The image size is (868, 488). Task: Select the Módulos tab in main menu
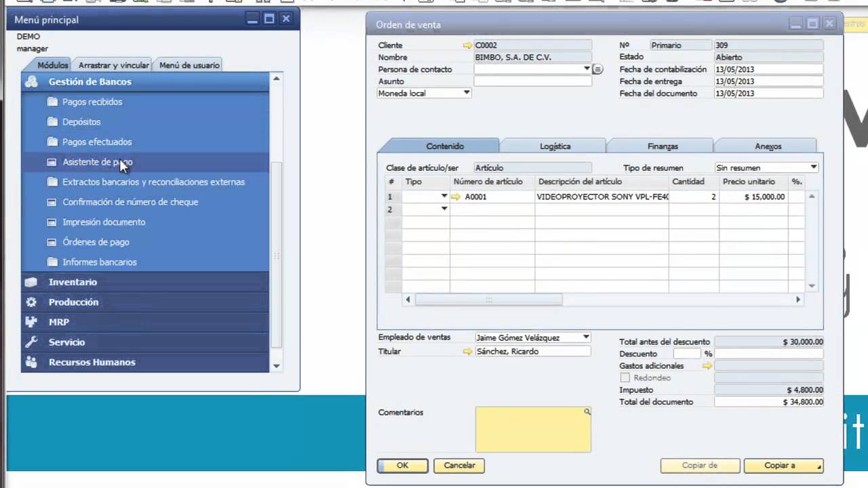(x=53, y=65)
